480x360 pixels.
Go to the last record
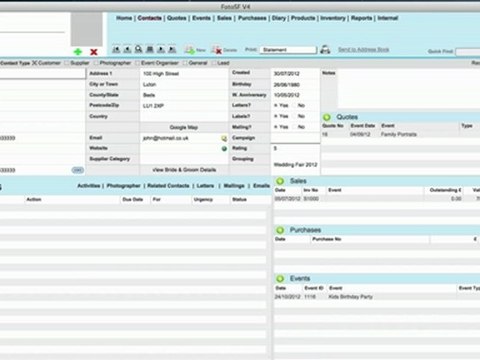click(x=172, y=50)
